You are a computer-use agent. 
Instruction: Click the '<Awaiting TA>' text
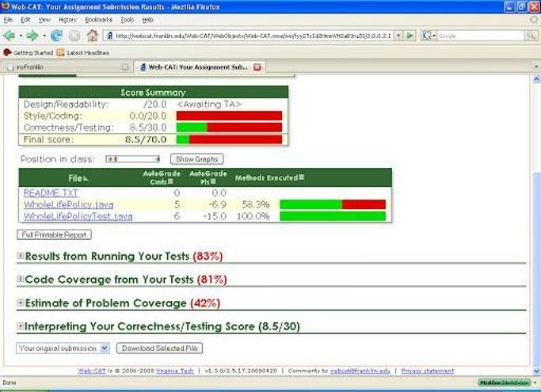(x=209, y=105)
